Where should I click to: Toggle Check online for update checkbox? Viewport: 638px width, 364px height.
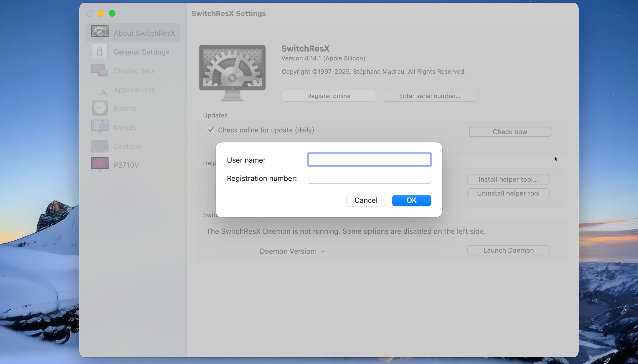[211, 130]
